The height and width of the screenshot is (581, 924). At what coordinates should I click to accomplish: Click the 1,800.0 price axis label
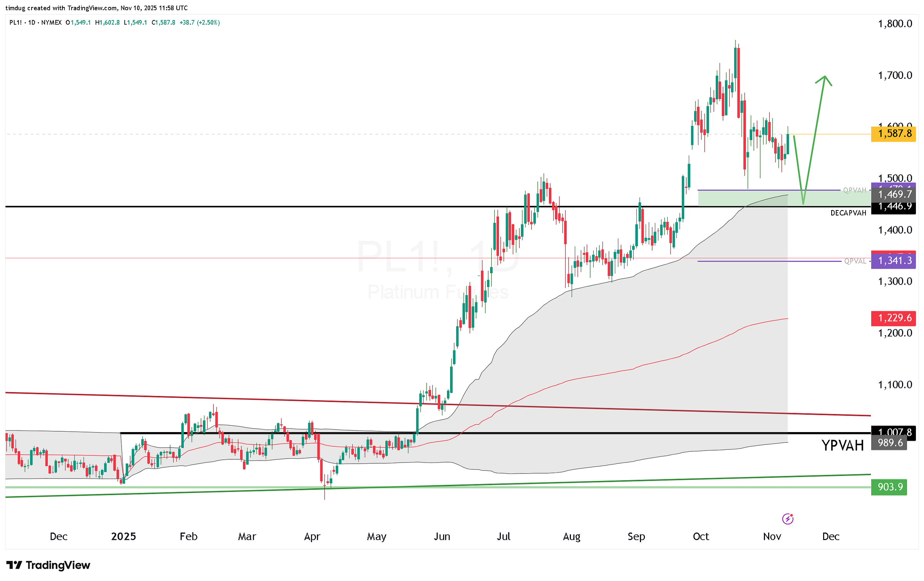coord(895,24)
